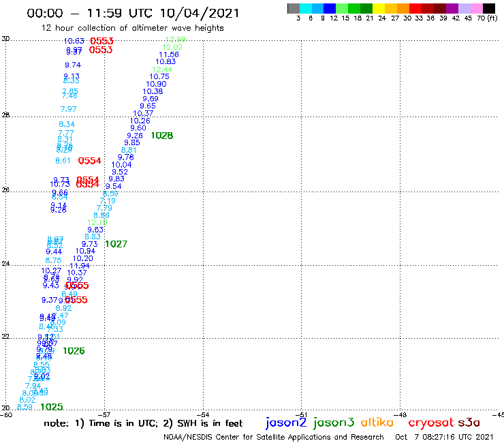Screen dimensions: 504x443
Task: Click the "-54" longitude axis label
Action: point(203,414)
